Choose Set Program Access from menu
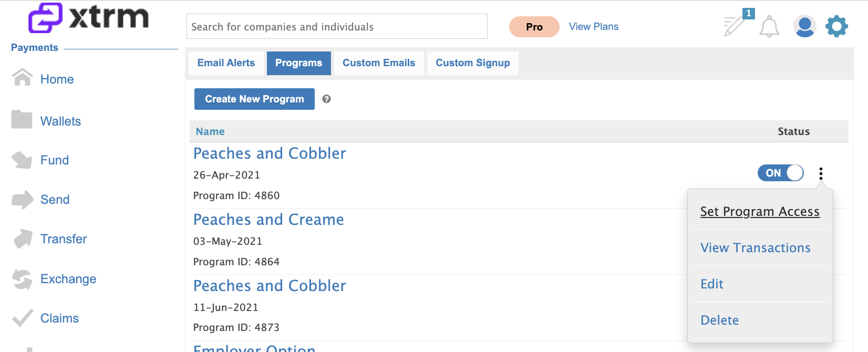Screen dimensions: 868x352 point(760,211)
